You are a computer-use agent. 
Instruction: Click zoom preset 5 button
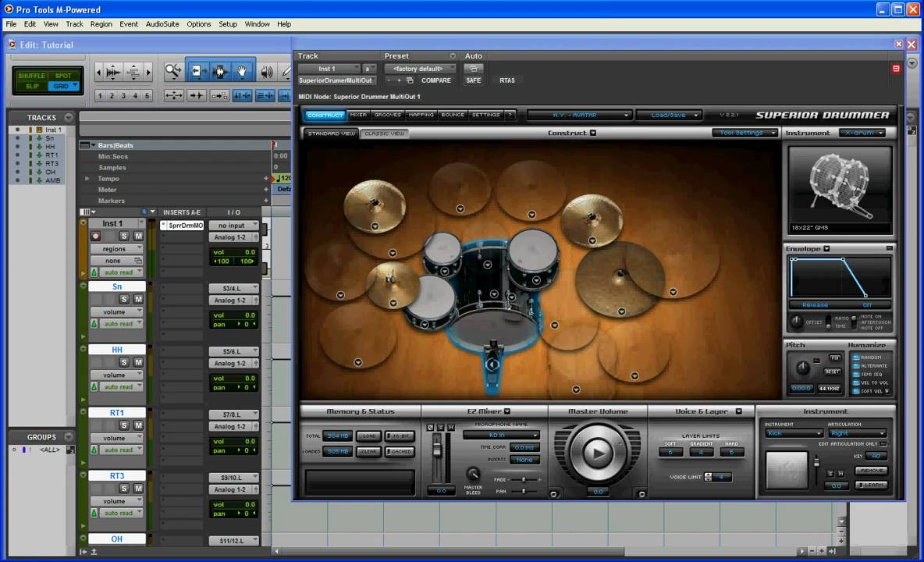coord(147,95)
